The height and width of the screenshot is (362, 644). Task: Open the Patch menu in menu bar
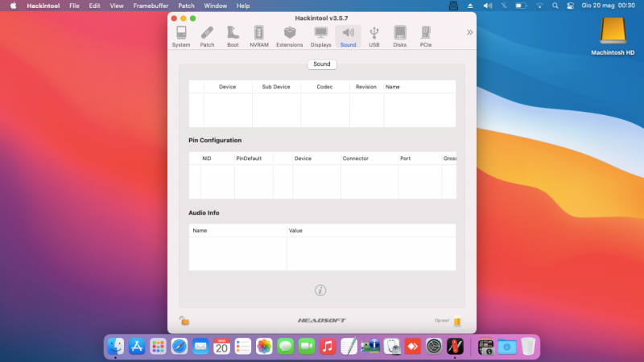point(186,6)
